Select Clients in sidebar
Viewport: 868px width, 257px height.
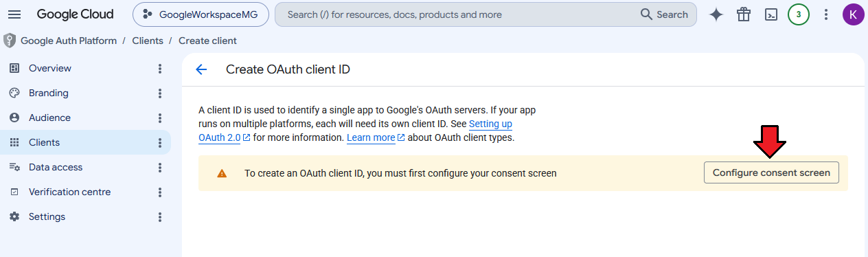point(85,142)
